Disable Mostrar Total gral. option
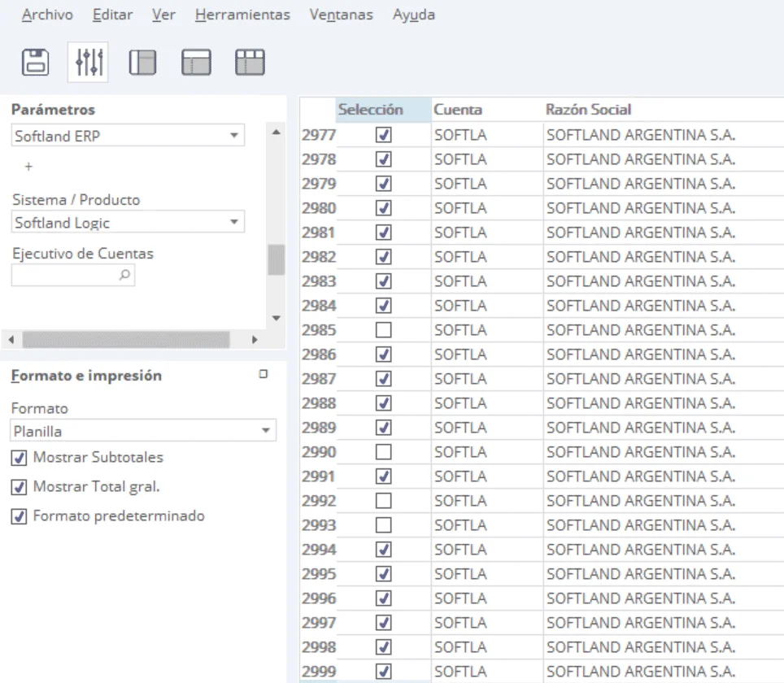This screenshot has width=784, height=683. pos(20,487)
